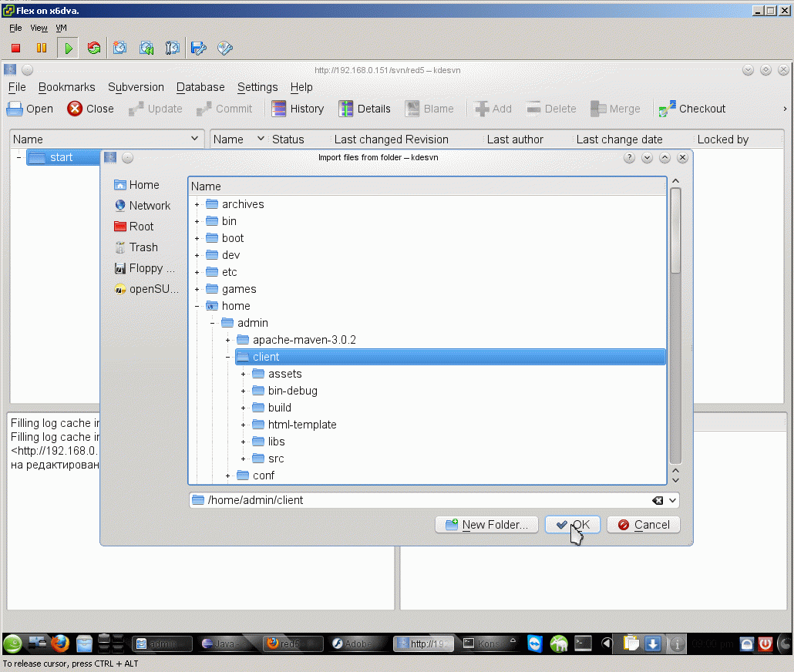
Task: Open Trash in the places sidebar
Action: click(x=136, y=247)
